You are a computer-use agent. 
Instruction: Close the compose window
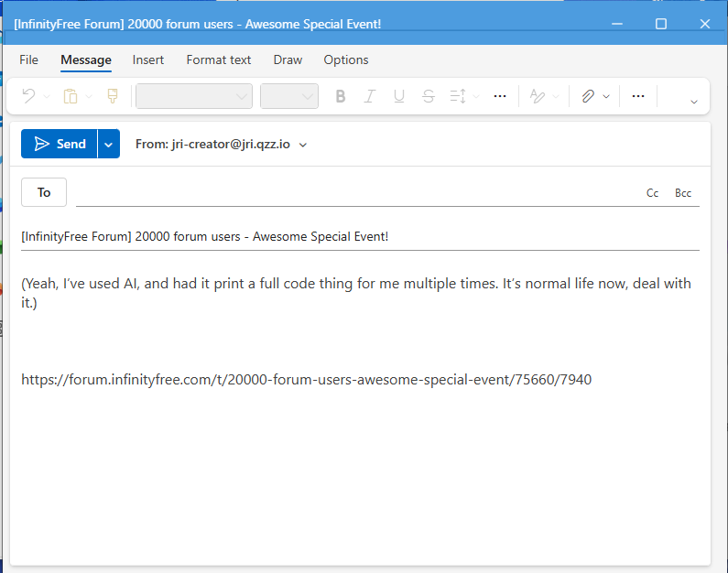(x=705, y=24)
